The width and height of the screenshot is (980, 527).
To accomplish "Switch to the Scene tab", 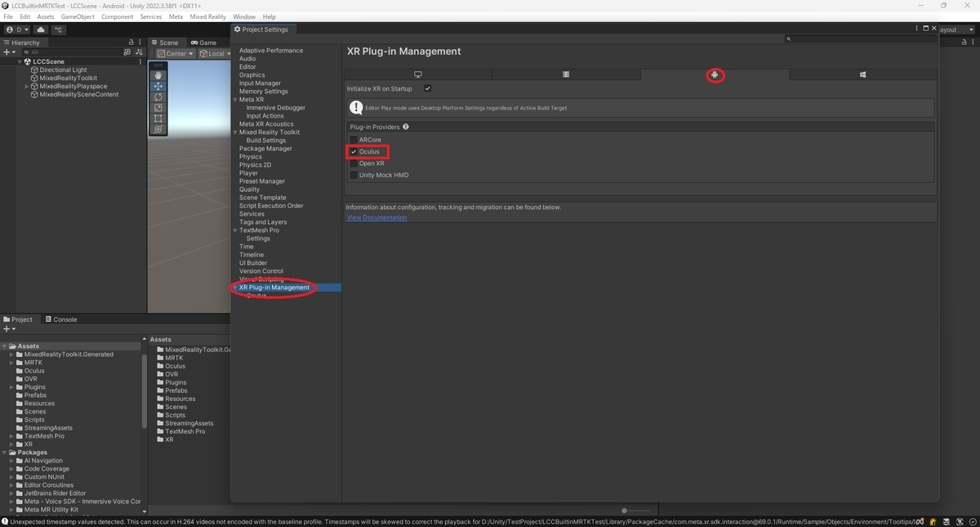I will point(165,42).
